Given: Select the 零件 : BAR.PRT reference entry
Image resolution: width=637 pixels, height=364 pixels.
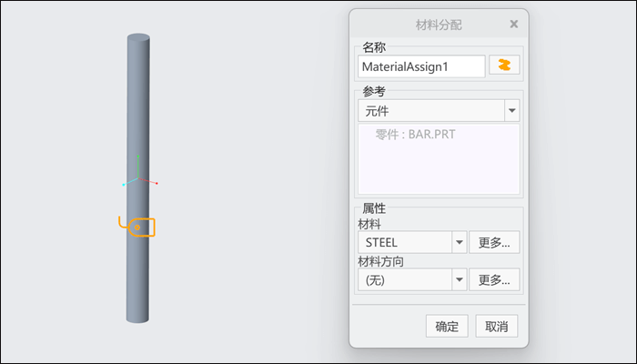Looking at the screenshot, I should 415,135.
